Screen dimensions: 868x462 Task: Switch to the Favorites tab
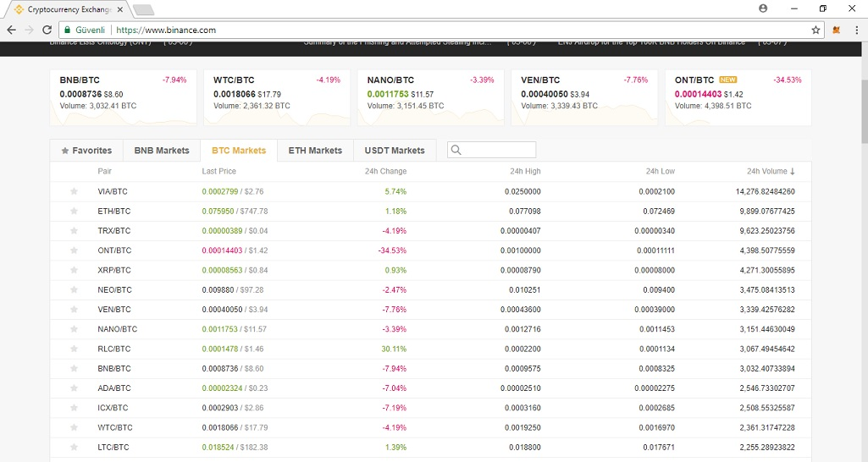tap(86, 151)
